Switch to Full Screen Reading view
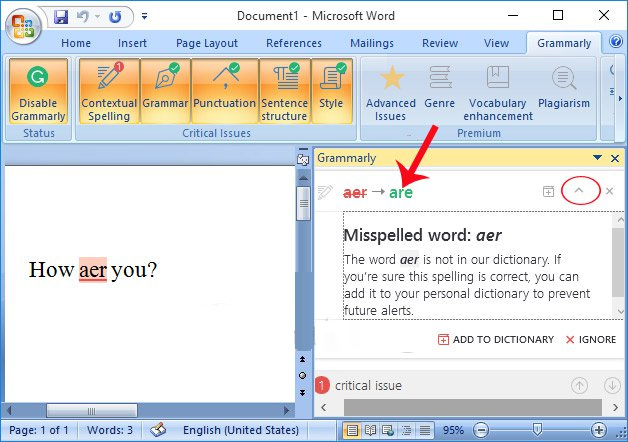Screen dimensions: 628x442 pyautogui.click(x=370, y=430)
